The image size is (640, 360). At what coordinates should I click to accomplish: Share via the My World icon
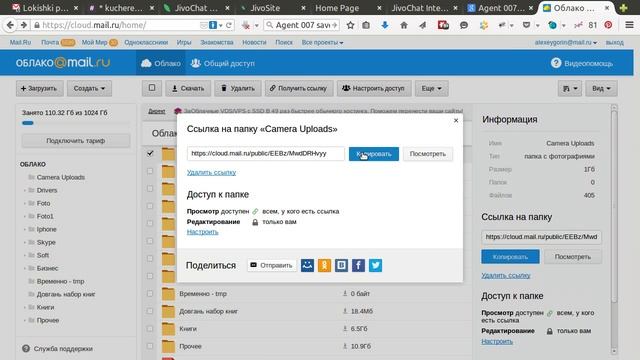pos(307,265)
